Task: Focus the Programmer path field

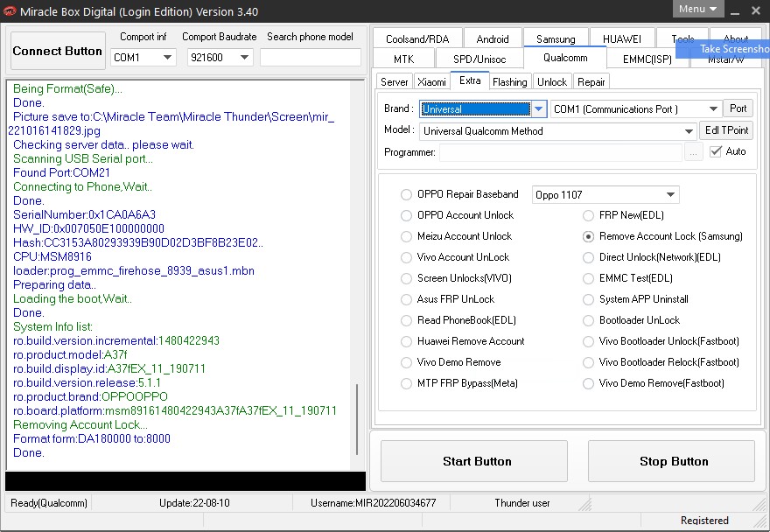Action: coord(560,152)
